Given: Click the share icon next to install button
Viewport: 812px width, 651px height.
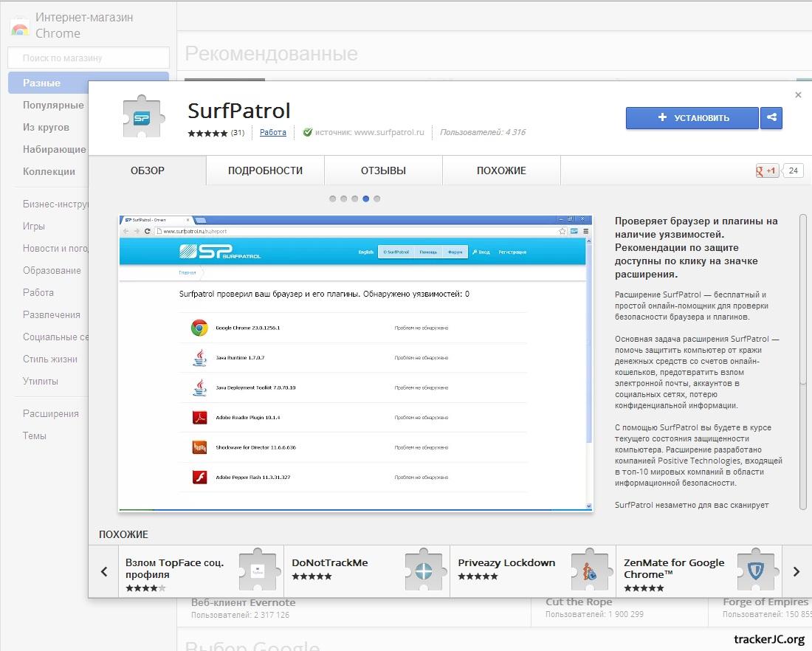Looking at the screenshot, I should 771,118.
